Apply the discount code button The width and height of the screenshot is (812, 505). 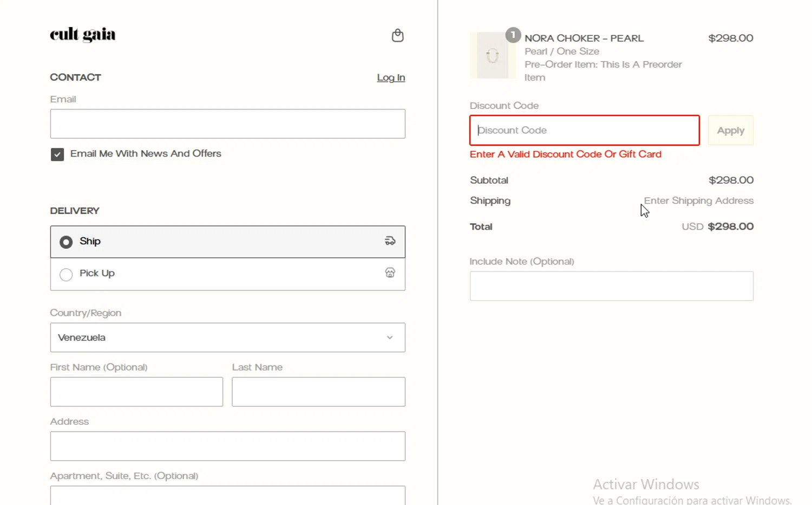[x=730, y=131]
